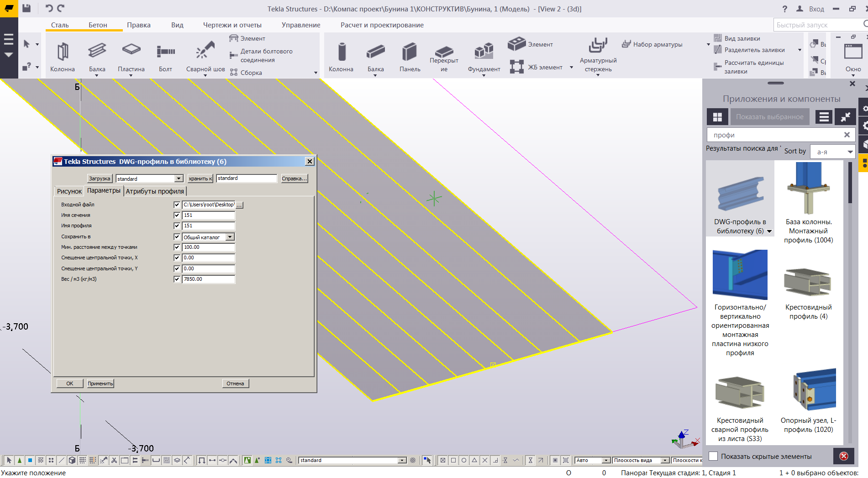The width and height of the screenshot is (868, 478).
Task: Click the Имя сечения input field
Action: tap(208, 215)
